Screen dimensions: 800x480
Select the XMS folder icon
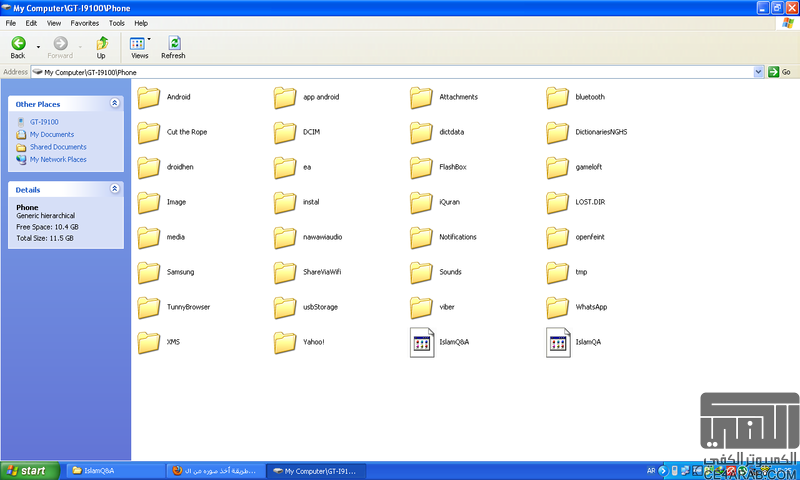pos(149,343)
